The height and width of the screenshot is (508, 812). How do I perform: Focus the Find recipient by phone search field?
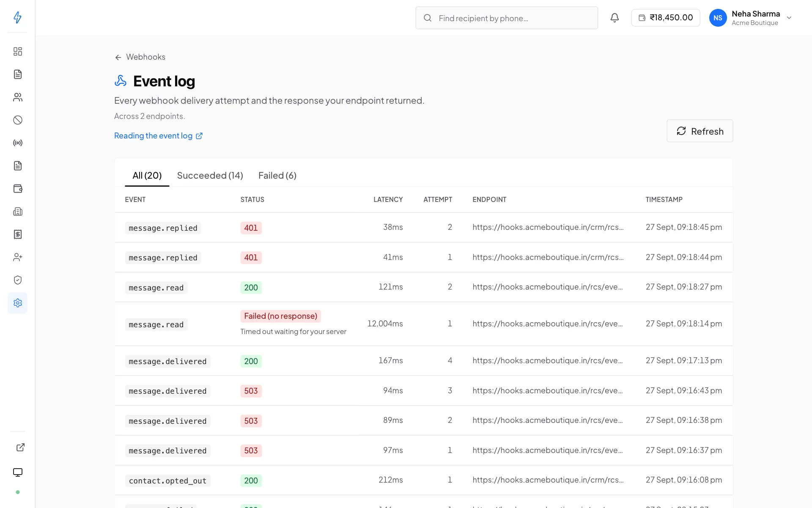[x=506, y=18]
